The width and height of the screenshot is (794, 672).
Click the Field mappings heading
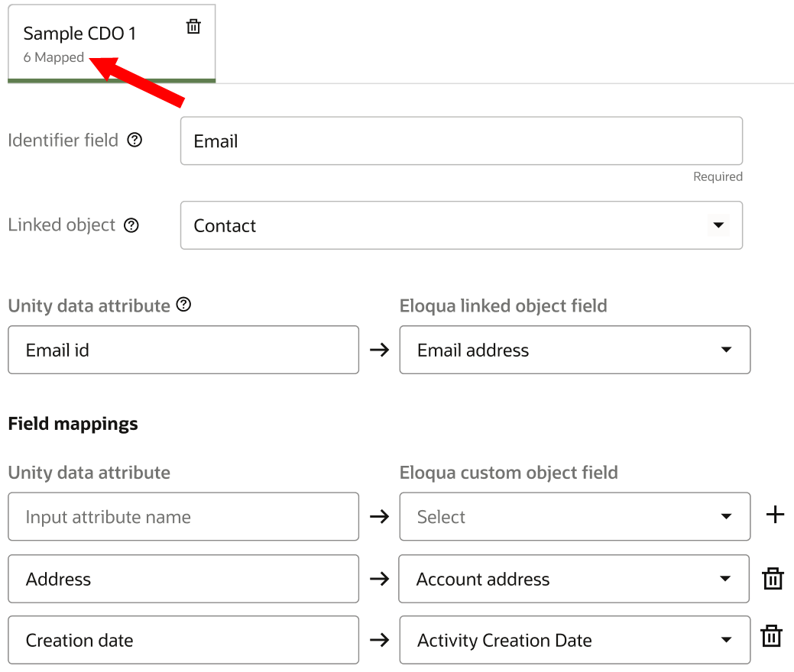[73, 424]
